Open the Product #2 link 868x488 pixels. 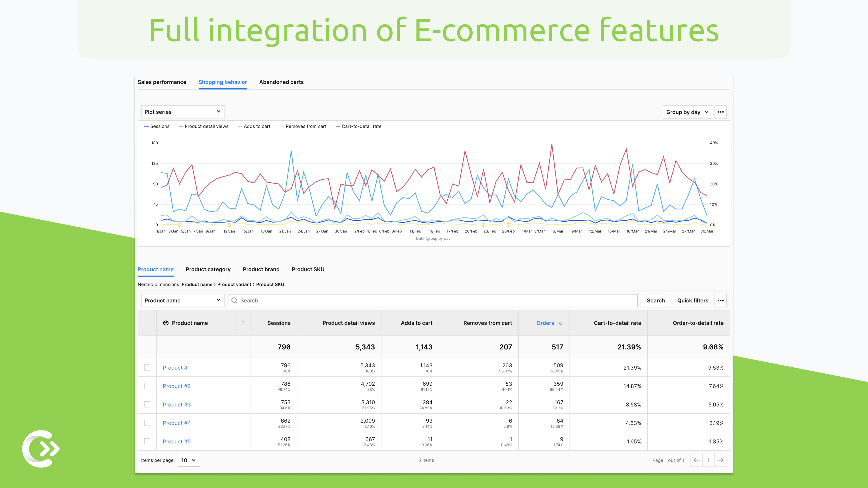pyautogui.click(x=177, y=386)
